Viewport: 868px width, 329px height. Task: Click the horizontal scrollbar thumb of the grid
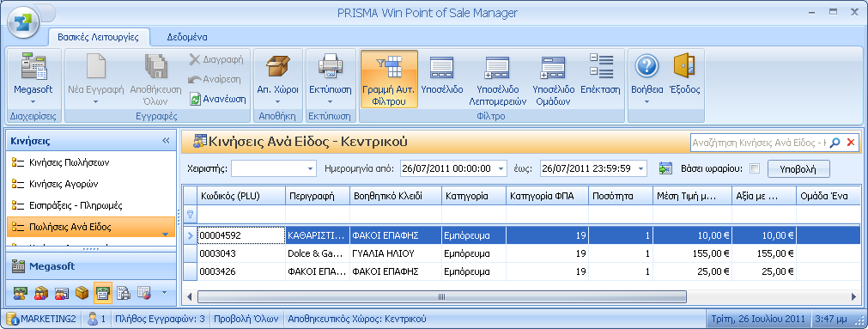coord(442,297)
